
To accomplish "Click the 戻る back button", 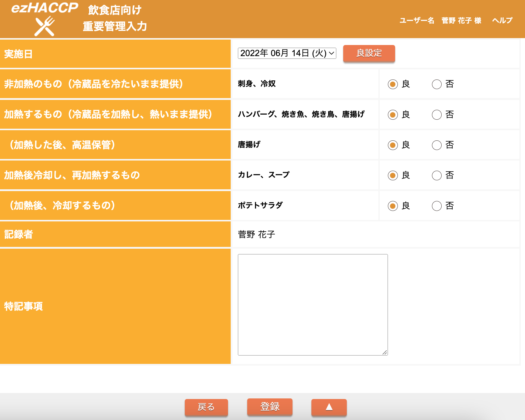I will (206, 407).
